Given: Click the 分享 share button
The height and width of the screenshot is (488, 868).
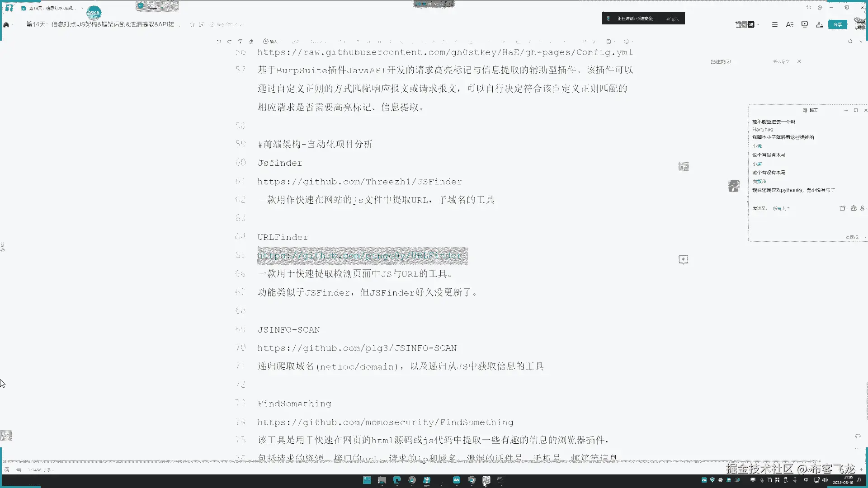Looking at the screenshot, I should [837, 24].
